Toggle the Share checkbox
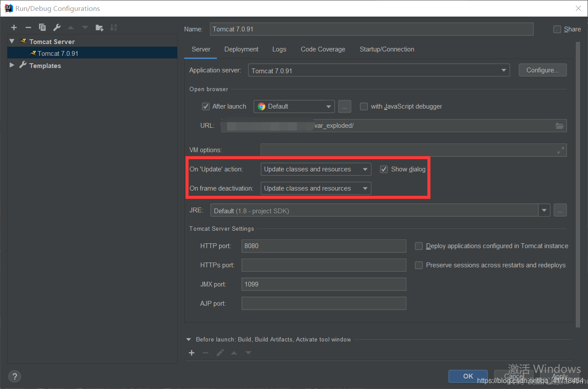The height and width of the screenshot is (389, 588). [557, 29]
